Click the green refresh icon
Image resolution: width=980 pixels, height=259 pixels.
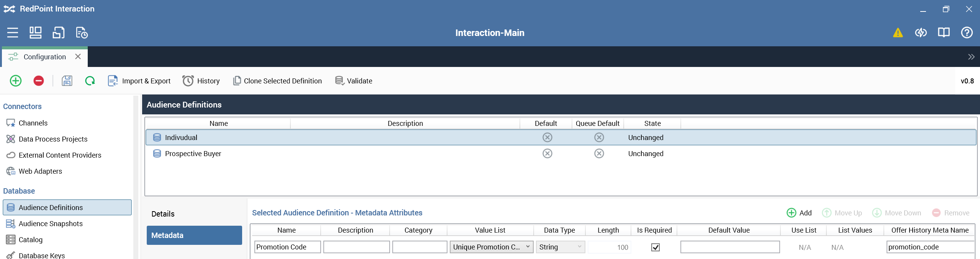coord(90,81)
